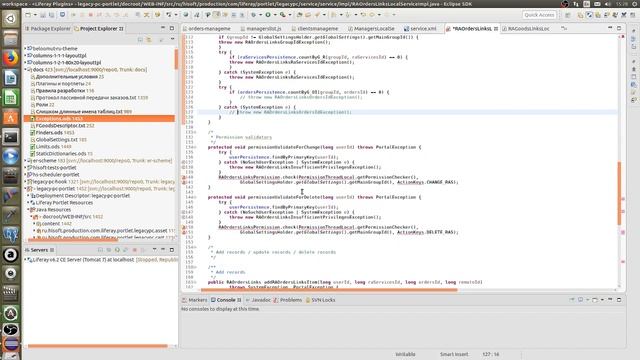Click the Collapse All icon in Project Explorer
Image resolution: width=640 pixels, height=360 pixels.
(x=140, y=39)
